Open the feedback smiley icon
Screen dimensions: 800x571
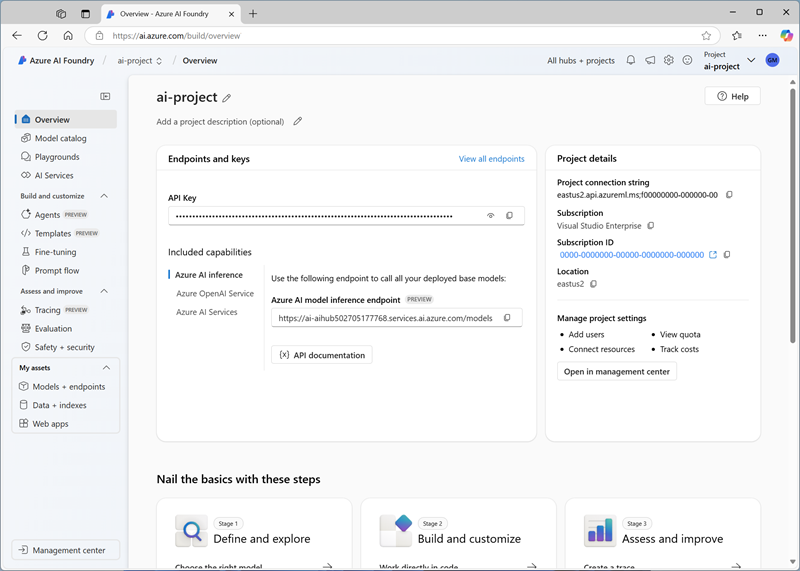tap(687, 61)
